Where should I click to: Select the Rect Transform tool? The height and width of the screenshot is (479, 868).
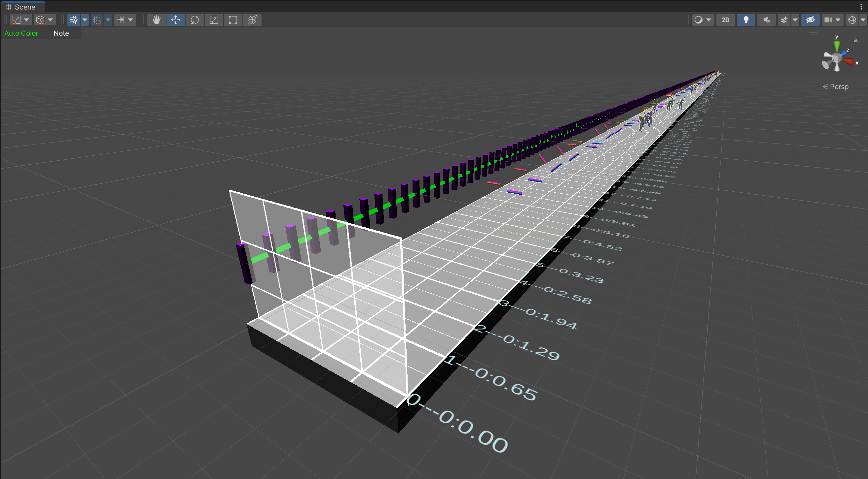(x=233, y=20)
